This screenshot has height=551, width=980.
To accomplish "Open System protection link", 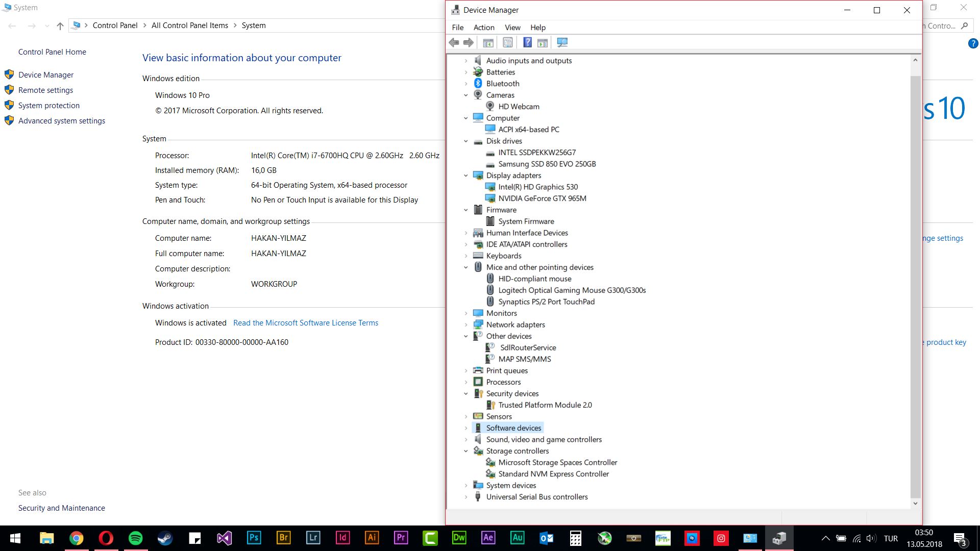I will (49, 106).
